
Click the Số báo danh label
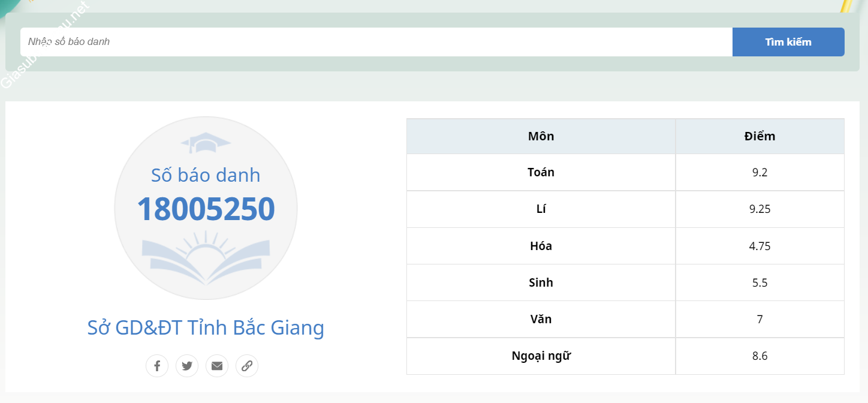(206, 175)
